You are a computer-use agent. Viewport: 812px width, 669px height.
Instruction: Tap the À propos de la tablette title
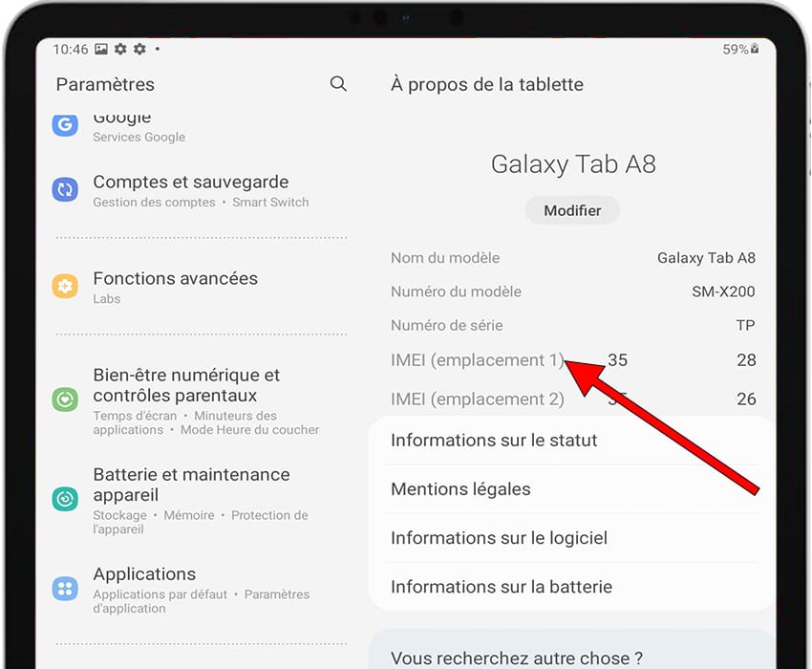point(487,84)
